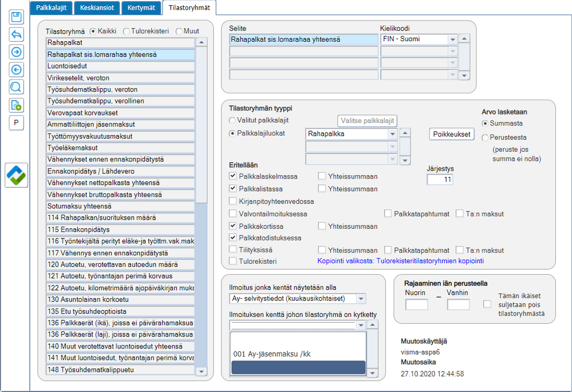Select Summasta calculation option
The height and width of the screenshot is (392, 572).
coord(485,124)
